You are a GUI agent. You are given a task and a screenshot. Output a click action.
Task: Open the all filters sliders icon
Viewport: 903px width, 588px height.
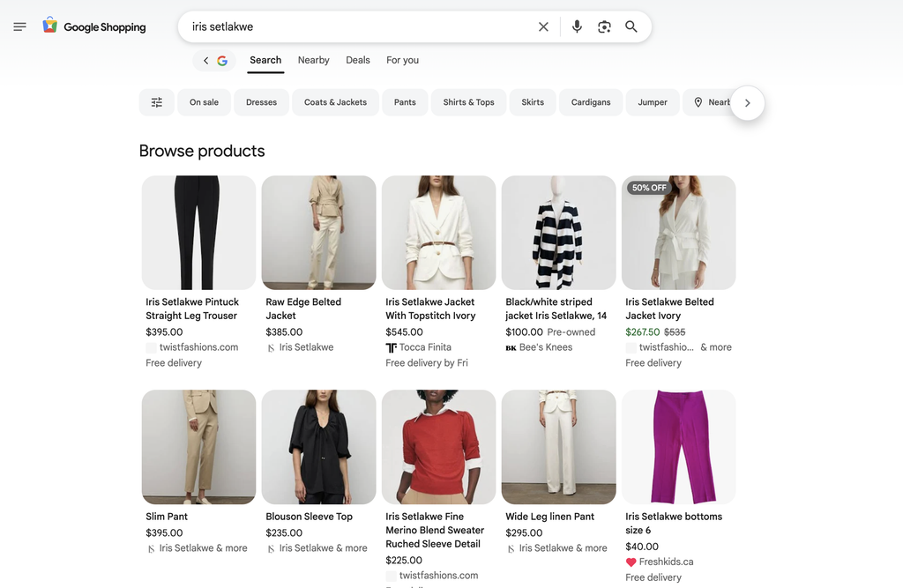tap(157, 102)
